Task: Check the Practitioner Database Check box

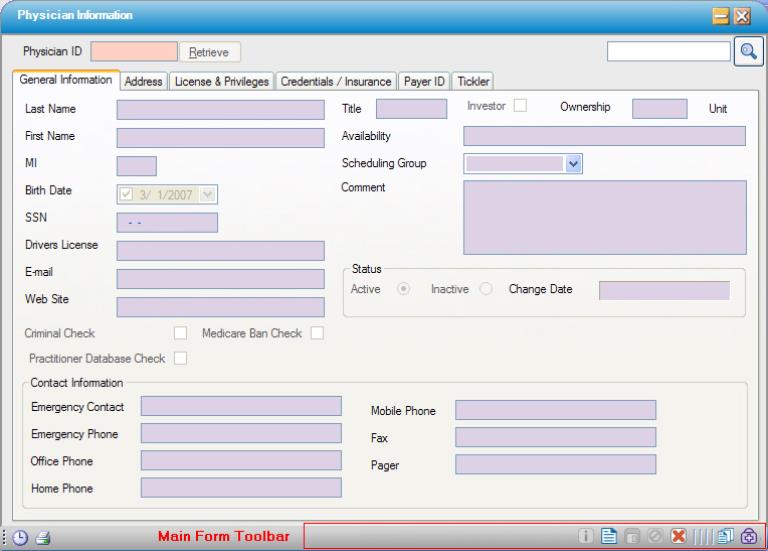Action: coord(181,358)
